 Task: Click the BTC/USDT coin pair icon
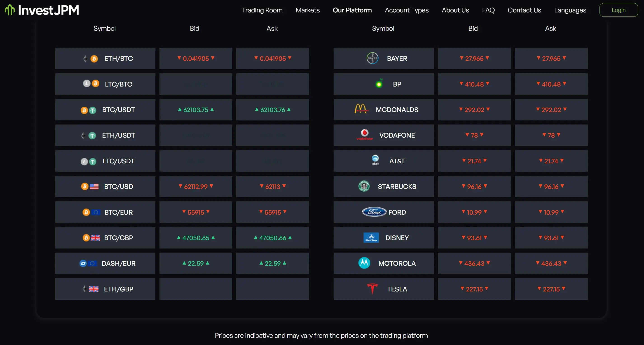(x=88, y=110)
